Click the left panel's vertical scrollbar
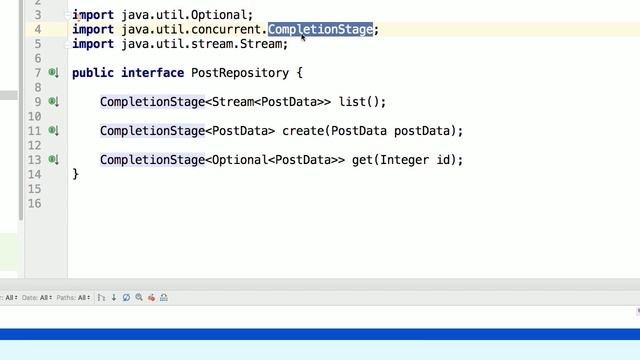640x360 pixels. pyautogui.click(x=21, y=110)
